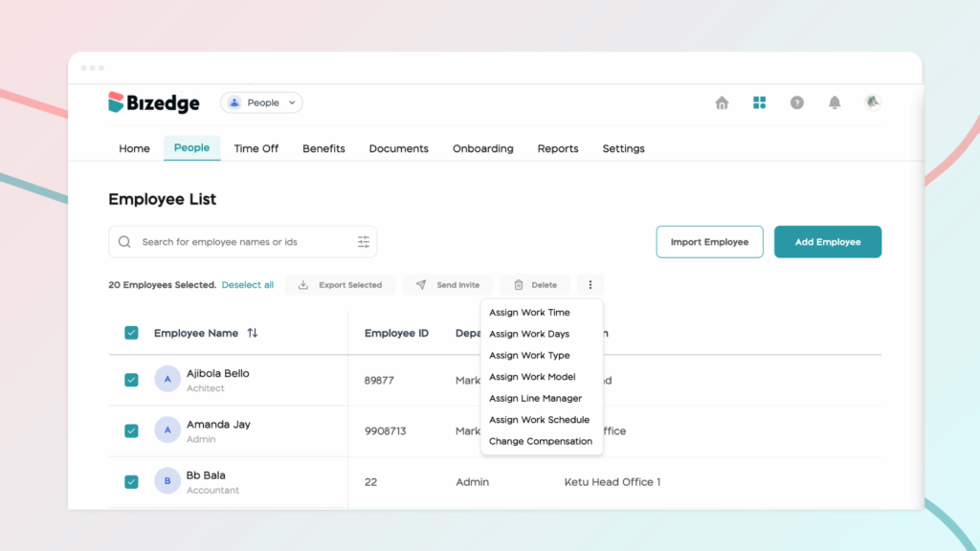Uncheck Ajibola Bello's row checkbox
Viewport: 980px width, 551px height.
[x=131, y=380]
